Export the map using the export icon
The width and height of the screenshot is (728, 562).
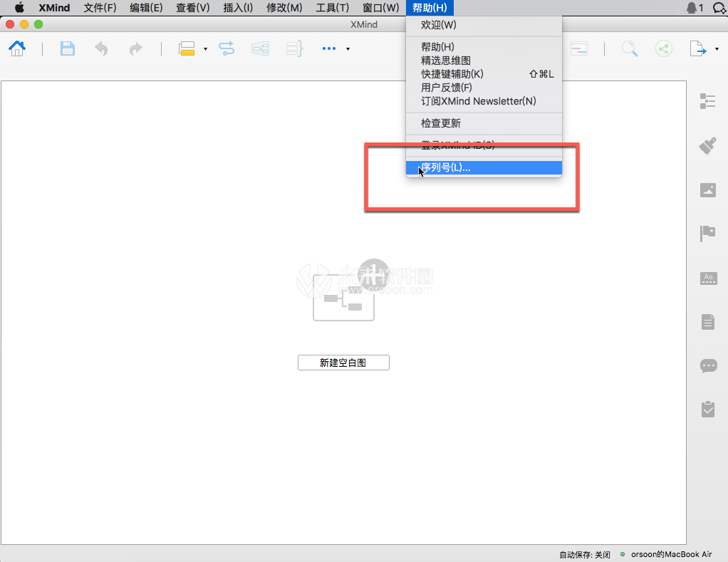tap(698, 48)
